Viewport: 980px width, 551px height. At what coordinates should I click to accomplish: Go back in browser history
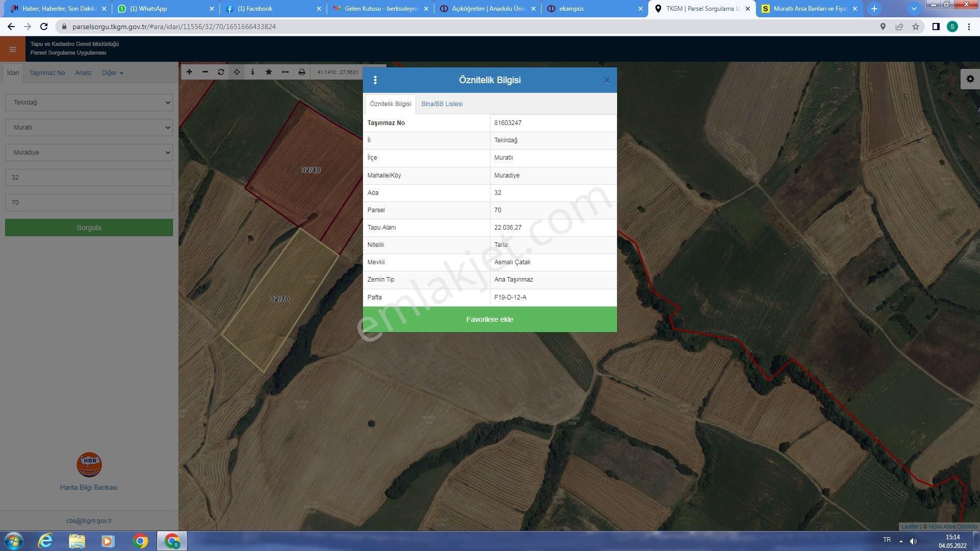[x=11, y=27]
